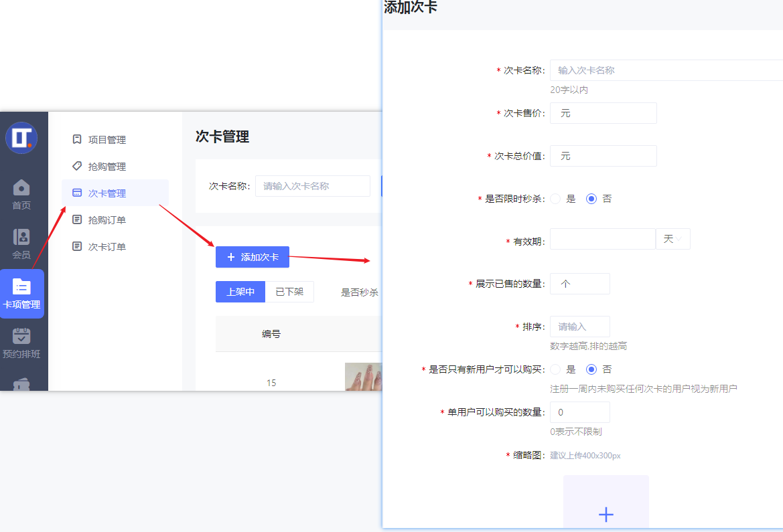Open 预约排班 scheduling from the sidebar
Screen dimensions: 783x532
[x=22, y=340]
